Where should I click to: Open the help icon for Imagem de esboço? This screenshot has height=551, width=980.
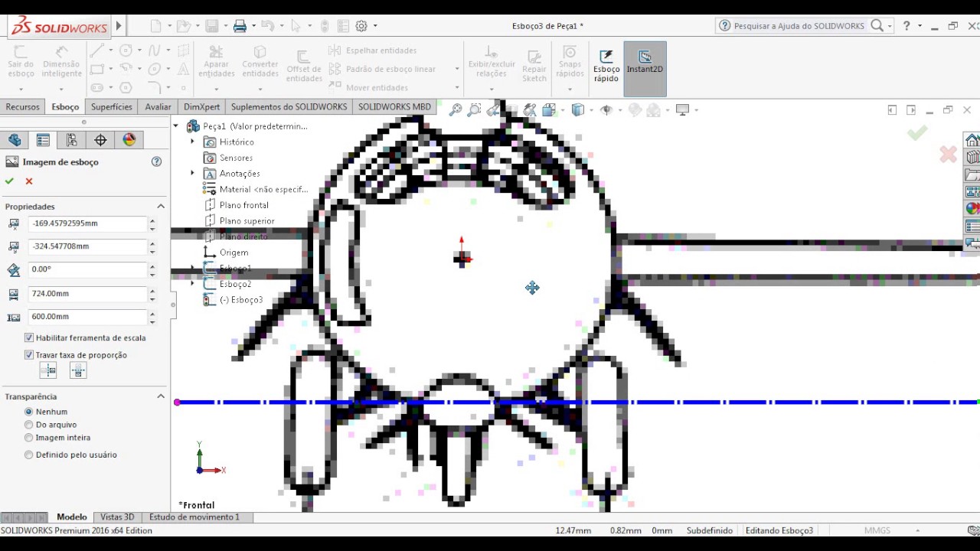coord(157,161)
